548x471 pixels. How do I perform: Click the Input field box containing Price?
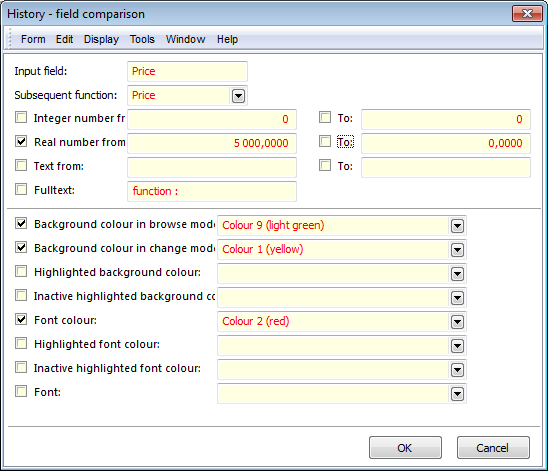click(x=187, y=71)
